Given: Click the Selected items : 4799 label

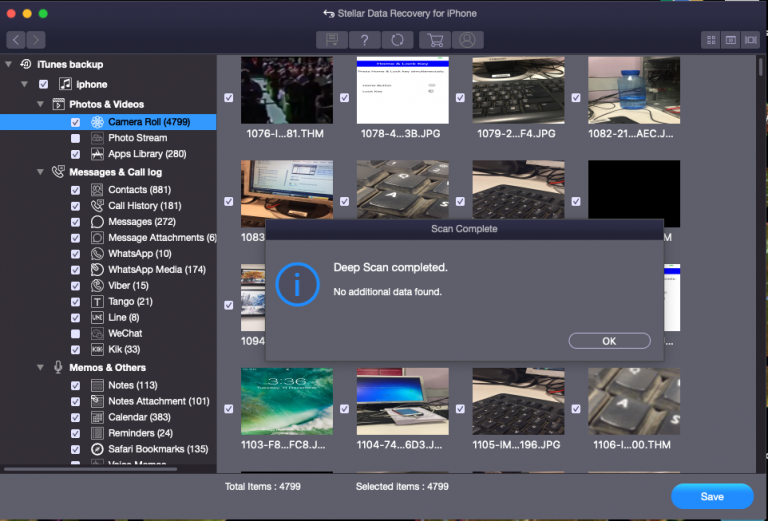Looking at the screenshot, I should click(x=402, y=487).
